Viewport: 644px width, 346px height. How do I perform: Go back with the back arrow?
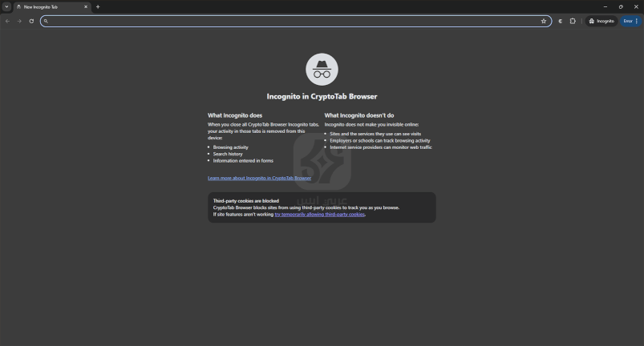[x=7, y=21]
